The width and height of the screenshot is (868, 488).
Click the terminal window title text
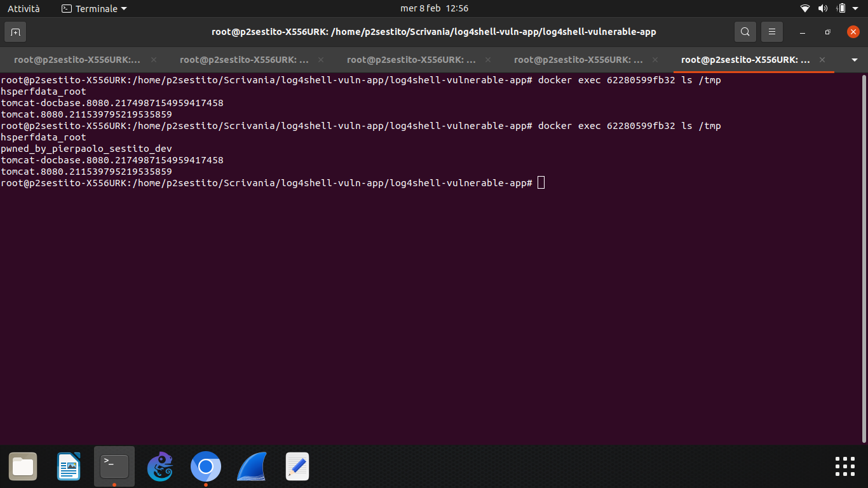click(434, 32)
